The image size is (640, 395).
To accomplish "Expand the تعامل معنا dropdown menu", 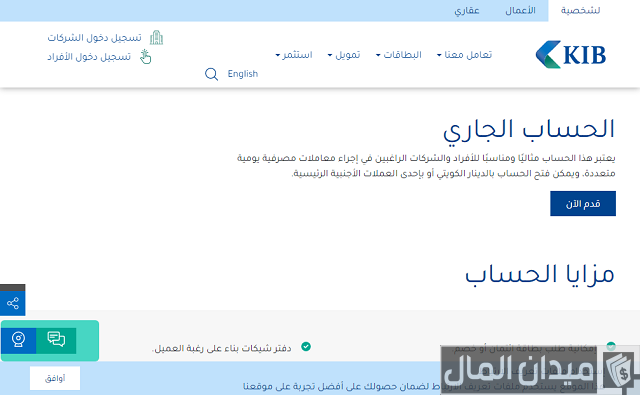I will pos(464,55).
